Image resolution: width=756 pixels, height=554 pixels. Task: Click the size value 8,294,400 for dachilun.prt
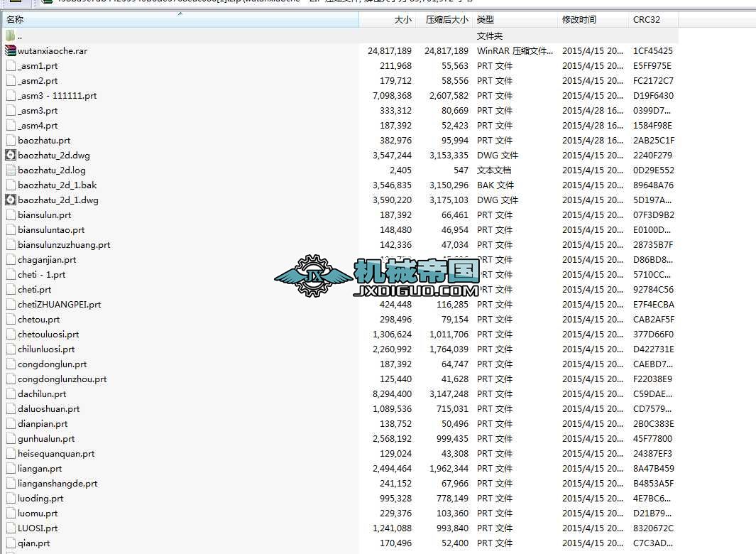pos(392,393)
